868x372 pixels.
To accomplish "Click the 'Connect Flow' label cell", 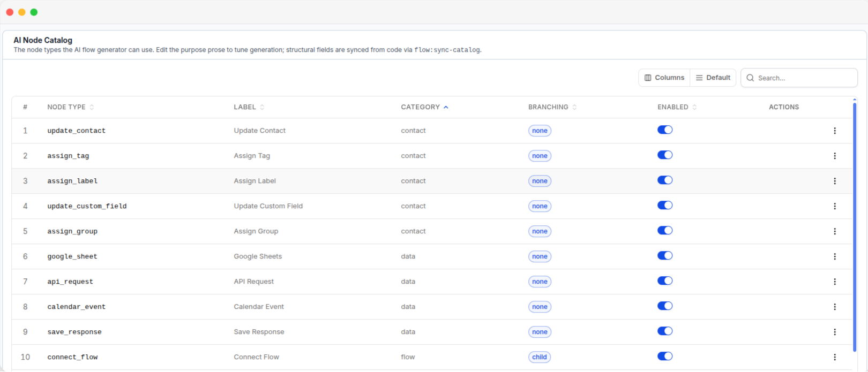I will (256, 357).
